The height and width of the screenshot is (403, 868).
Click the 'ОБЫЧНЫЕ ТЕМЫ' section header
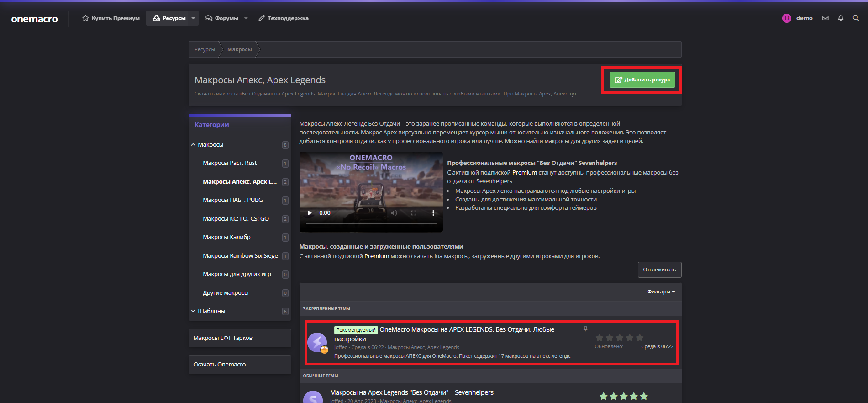(x=321, y=376)
